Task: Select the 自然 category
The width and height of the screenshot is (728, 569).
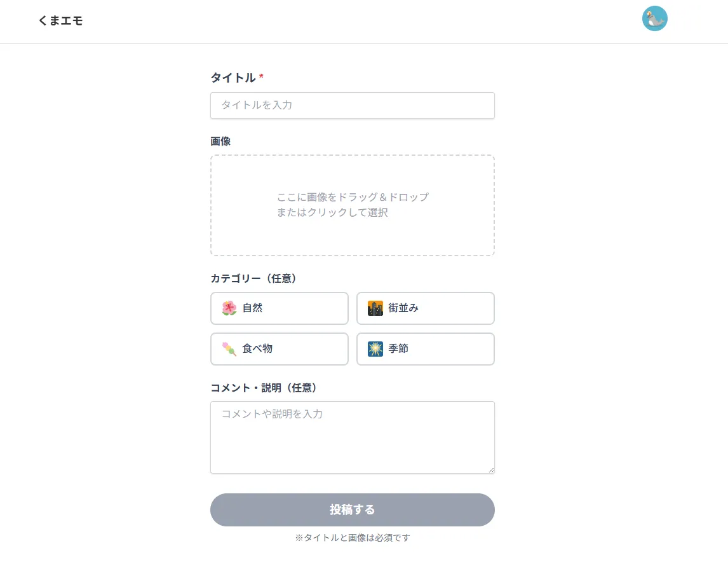Action: (x=280, y=308)
